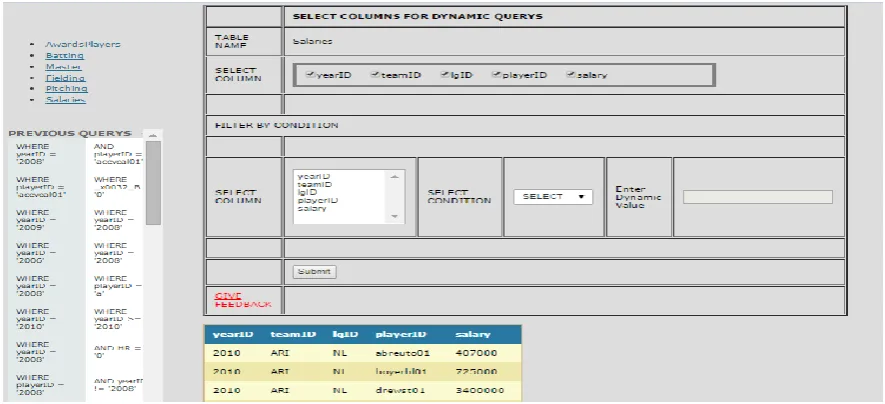Select previous query WHERE playerID = 'a'
The height and width of the screenshot is (404, 885).
coord(119,286)
